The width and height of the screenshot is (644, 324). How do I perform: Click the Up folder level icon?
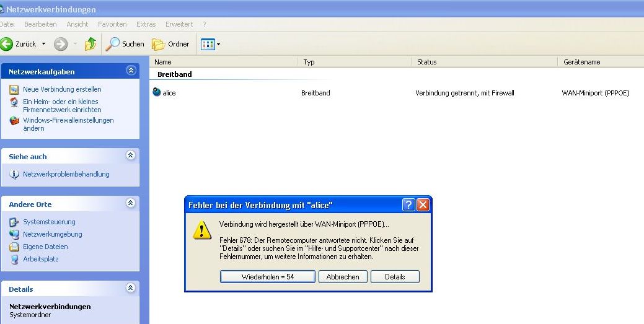click(90, 44)
